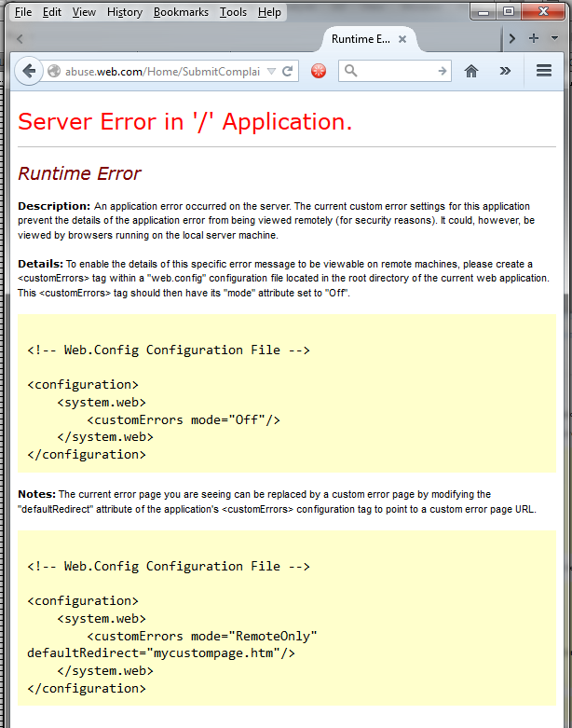Click the "Runtime Error" subheading
Image resolution: width=572 pixels, height=728 pixels.
coord(79,173)
